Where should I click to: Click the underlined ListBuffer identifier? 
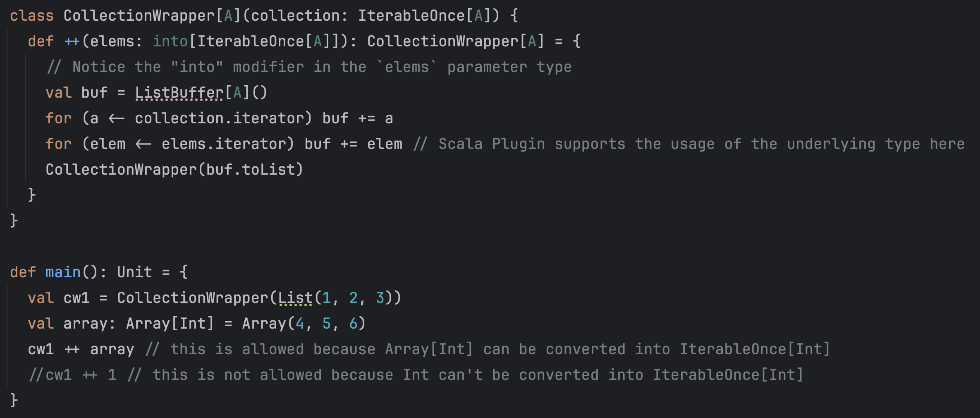[179, 93]
